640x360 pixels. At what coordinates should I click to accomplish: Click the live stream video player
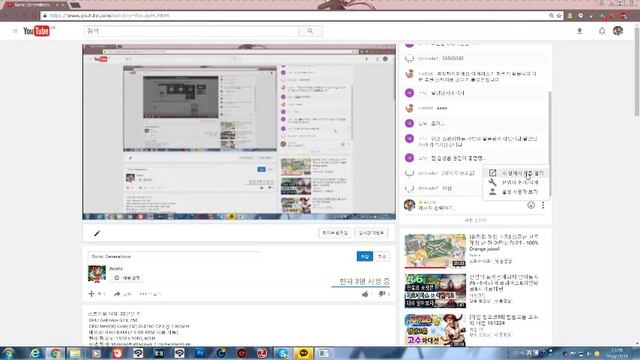pos(239,132)
